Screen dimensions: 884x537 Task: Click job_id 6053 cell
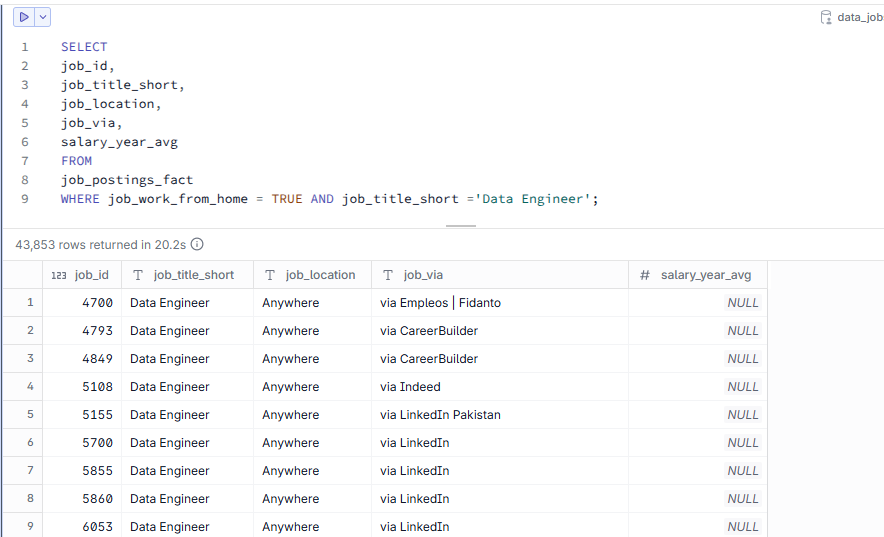tap(82, 526)
